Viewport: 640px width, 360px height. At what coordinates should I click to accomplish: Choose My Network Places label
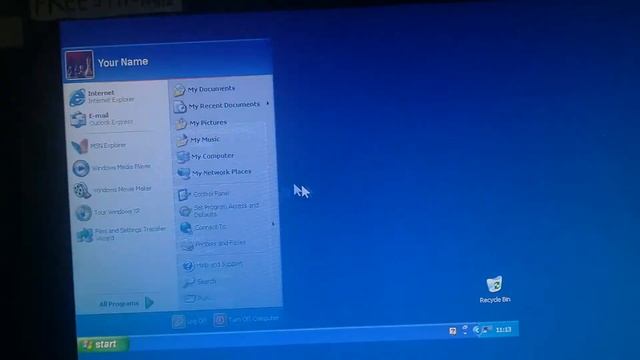(x=222, y=172)
